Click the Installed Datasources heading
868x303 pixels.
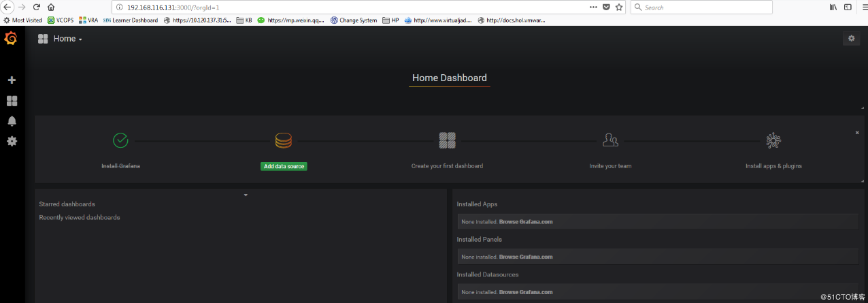coord(487,275)
